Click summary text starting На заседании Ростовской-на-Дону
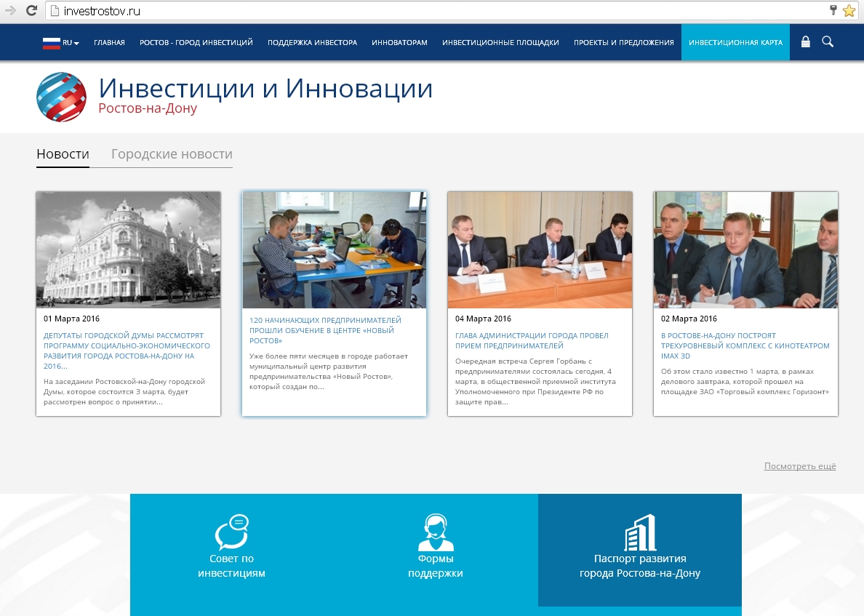This screenshot has width=864, height=616. coord(124,392)
